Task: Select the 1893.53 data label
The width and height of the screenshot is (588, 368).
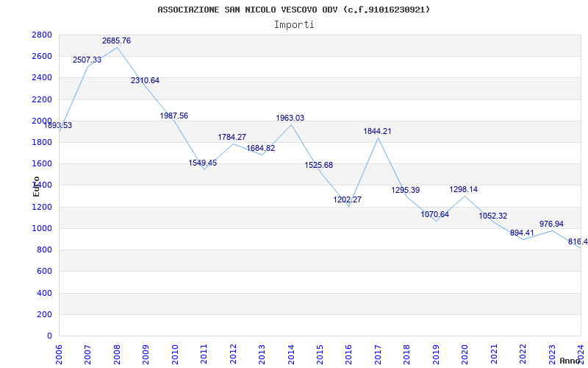Action: (x=58, y=126)
